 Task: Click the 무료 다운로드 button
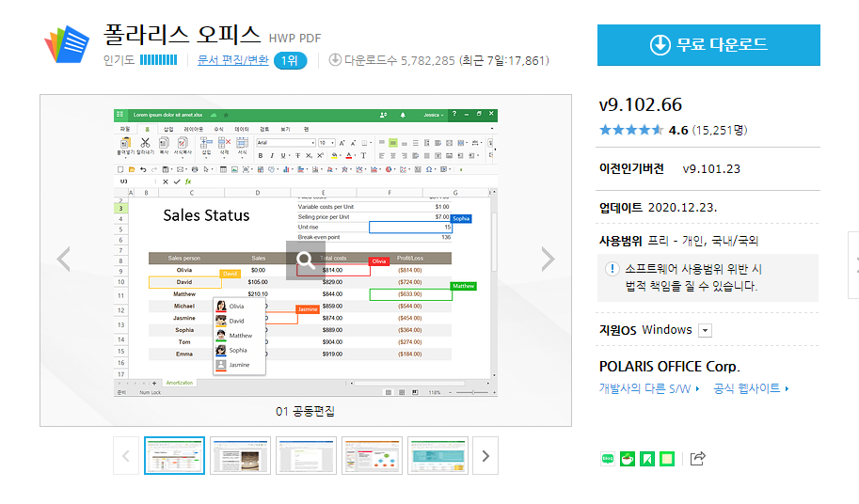click(708, 45)
